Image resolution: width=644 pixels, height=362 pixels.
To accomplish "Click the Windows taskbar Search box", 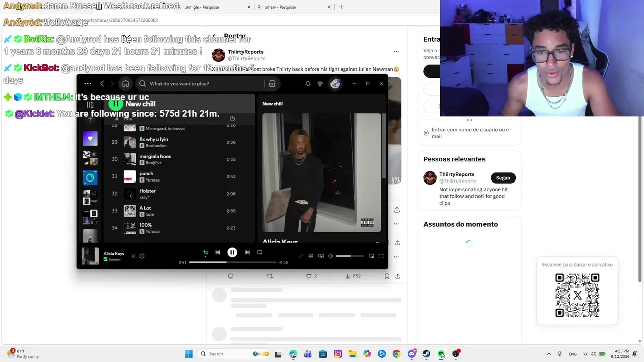I will coord(233,354).
